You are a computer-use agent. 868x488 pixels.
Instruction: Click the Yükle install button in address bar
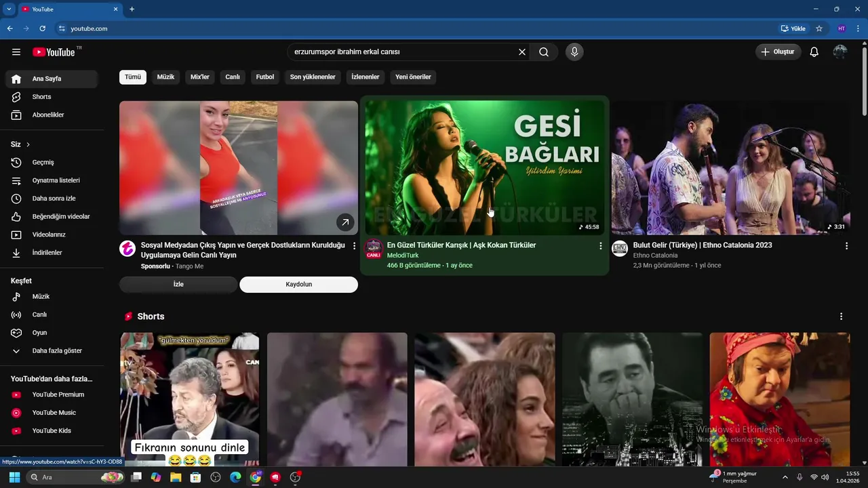pos(793,28)
